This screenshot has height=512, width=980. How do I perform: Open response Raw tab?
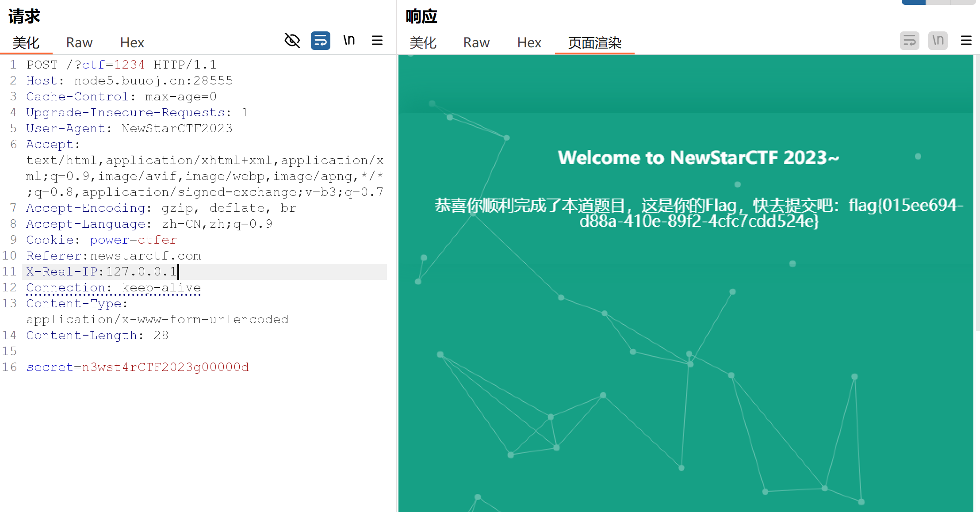point(476,42)
